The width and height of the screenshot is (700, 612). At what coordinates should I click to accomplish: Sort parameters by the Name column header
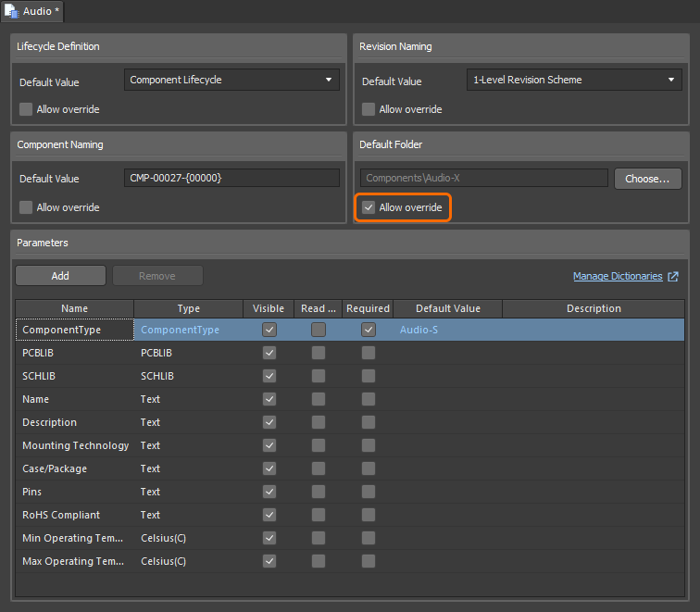[74, 308]
